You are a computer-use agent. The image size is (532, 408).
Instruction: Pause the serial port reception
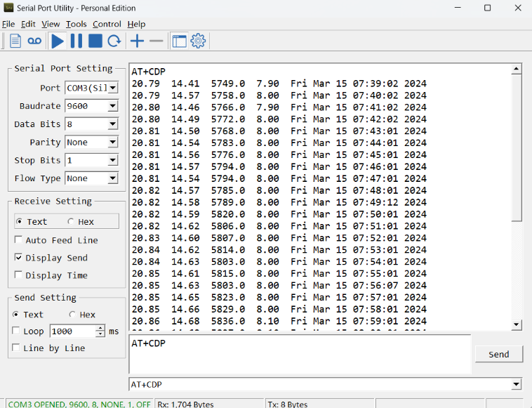coord(76,41)
